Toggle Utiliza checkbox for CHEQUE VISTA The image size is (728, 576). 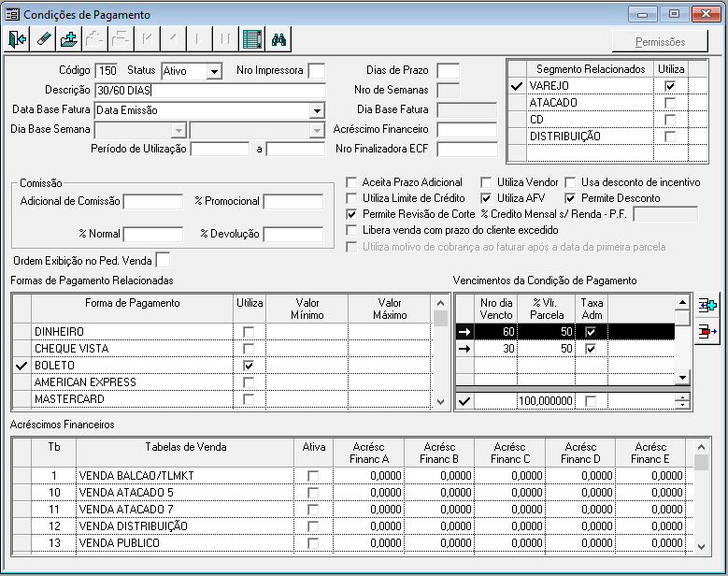point(249,349)
